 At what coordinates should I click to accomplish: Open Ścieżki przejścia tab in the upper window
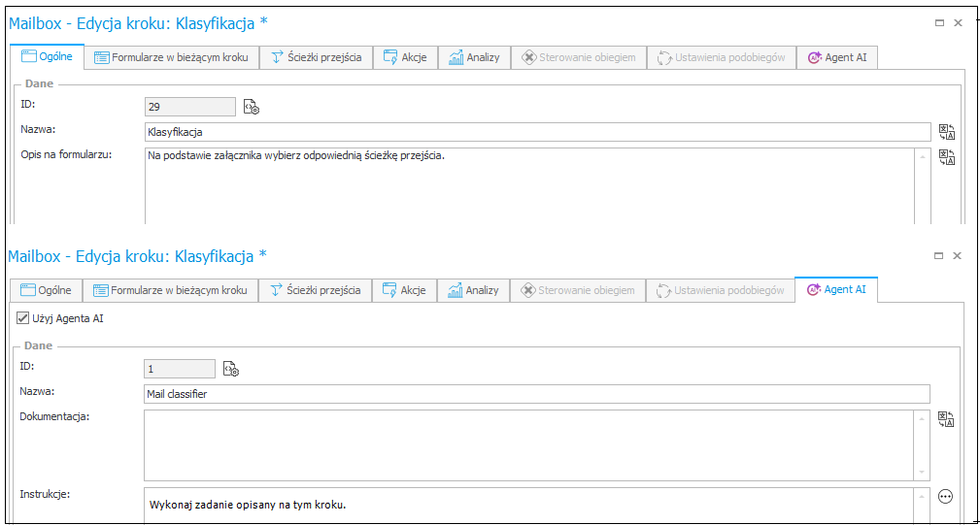pos(316,57)
